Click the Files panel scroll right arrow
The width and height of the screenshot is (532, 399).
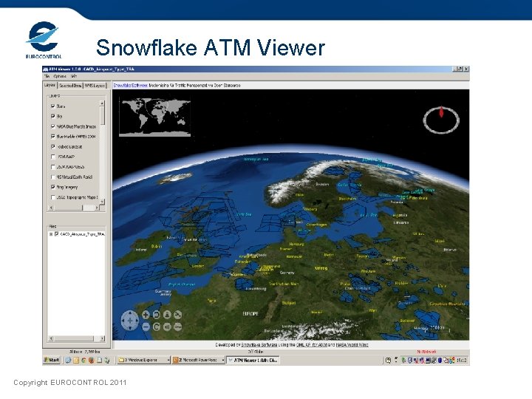pyautogui.click(x=102, y=338)
